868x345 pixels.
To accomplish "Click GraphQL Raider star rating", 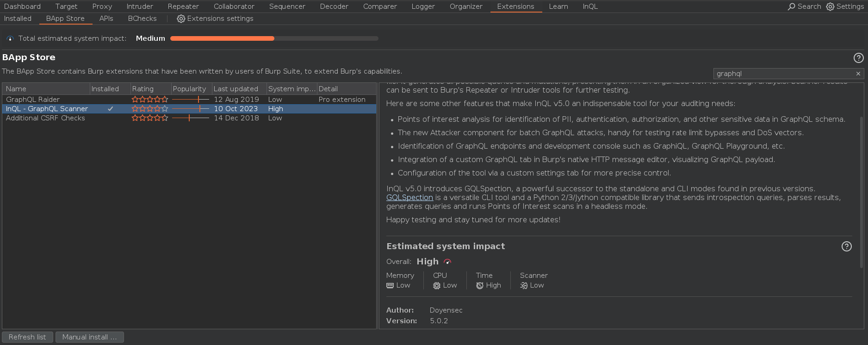I will click(150, 100).
